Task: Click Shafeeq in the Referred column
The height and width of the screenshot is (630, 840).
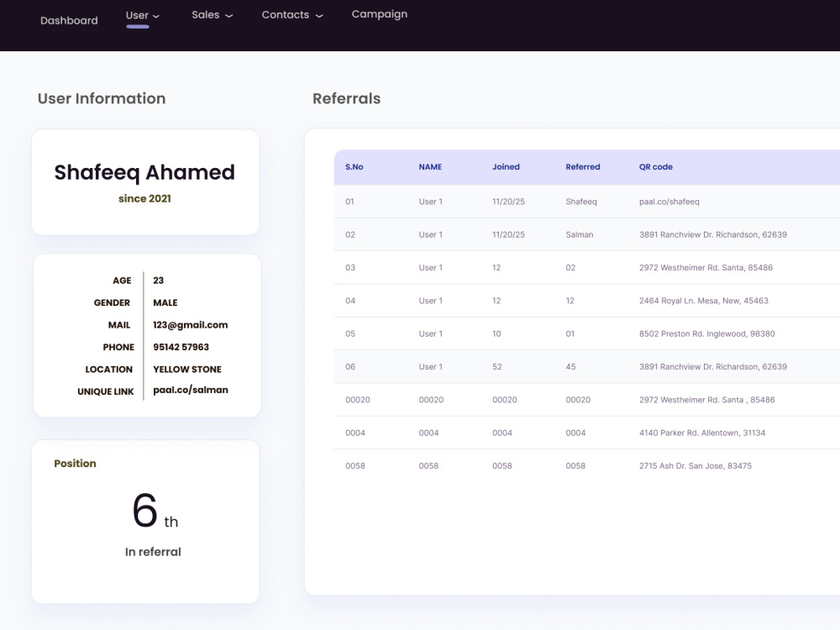Action: pyautogui.click(x=581, y=202)
